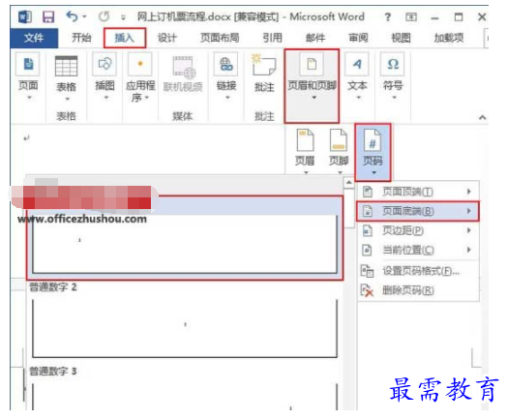Click the 删除页码 red X icon

click(367, 290)
